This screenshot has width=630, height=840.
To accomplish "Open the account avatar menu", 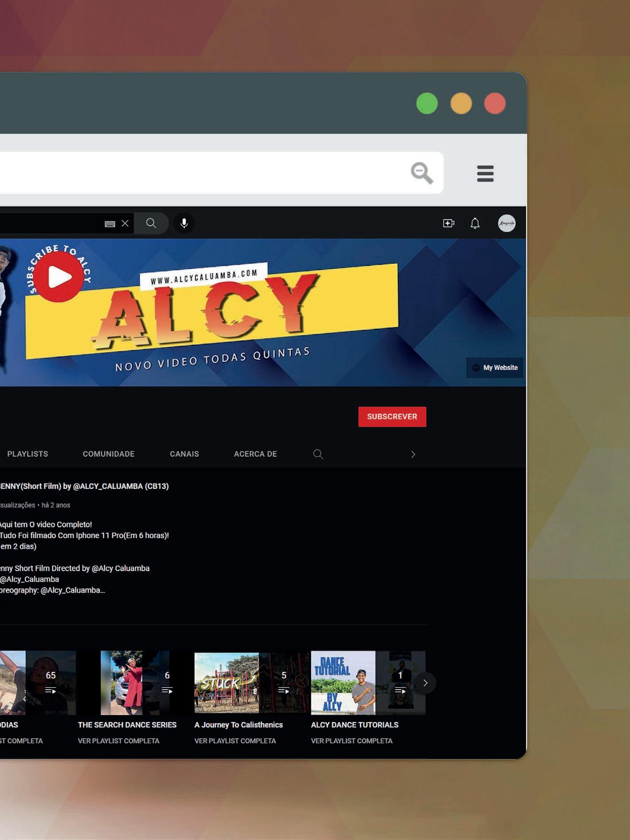I will pos(506,223).
